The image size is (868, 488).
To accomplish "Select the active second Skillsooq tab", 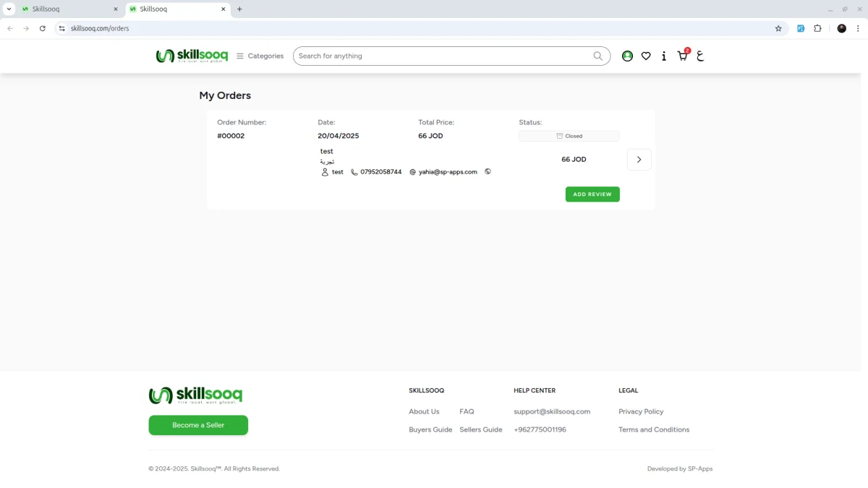I will 179,9.
